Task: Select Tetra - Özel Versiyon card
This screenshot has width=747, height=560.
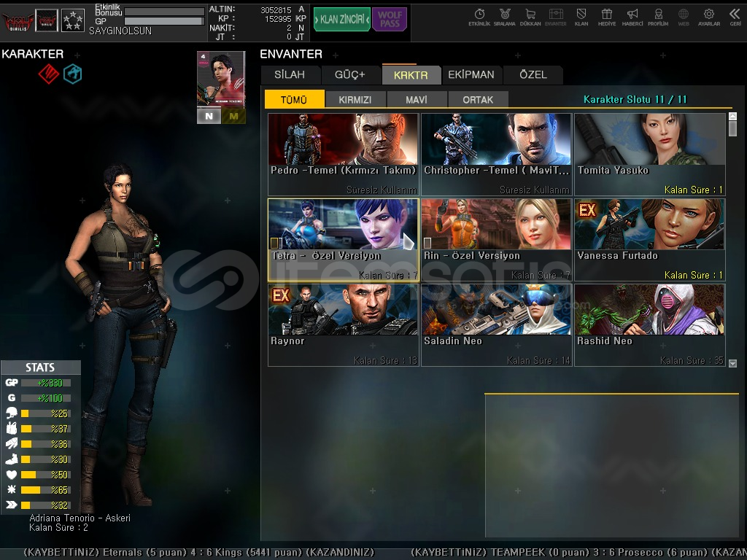Action: tap(343, 239)
